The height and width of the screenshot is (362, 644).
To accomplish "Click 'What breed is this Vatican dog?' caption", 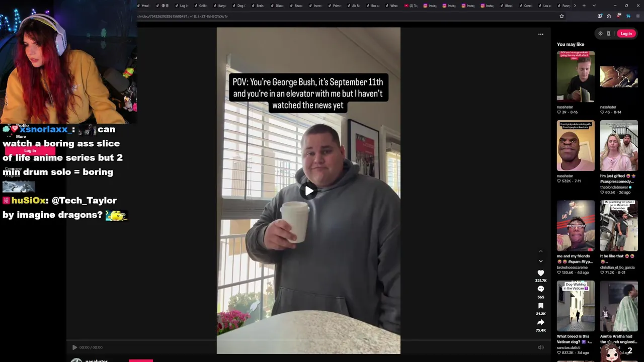I will click(x=574, y=339).
